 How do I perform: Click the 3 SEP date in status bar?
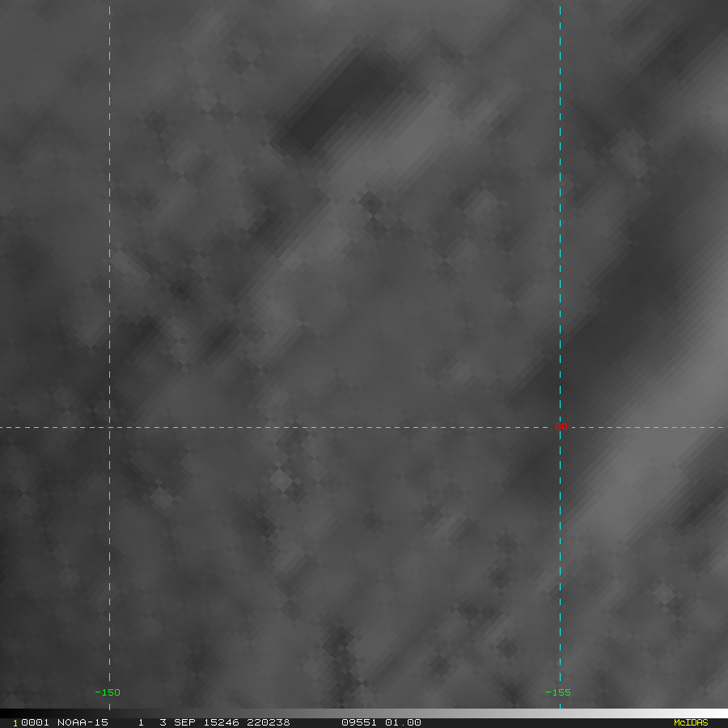[x=177, y=722]
